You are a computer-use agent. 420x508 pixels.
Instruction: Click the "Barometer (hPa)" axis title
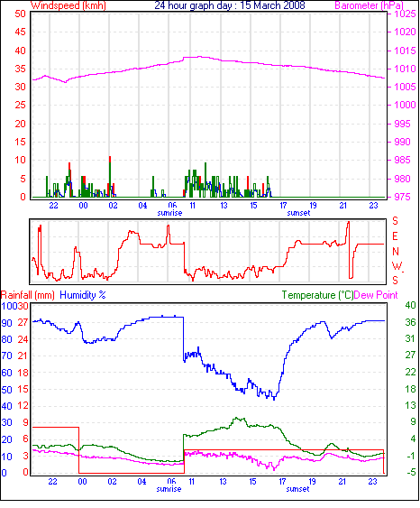coord(370,5)
